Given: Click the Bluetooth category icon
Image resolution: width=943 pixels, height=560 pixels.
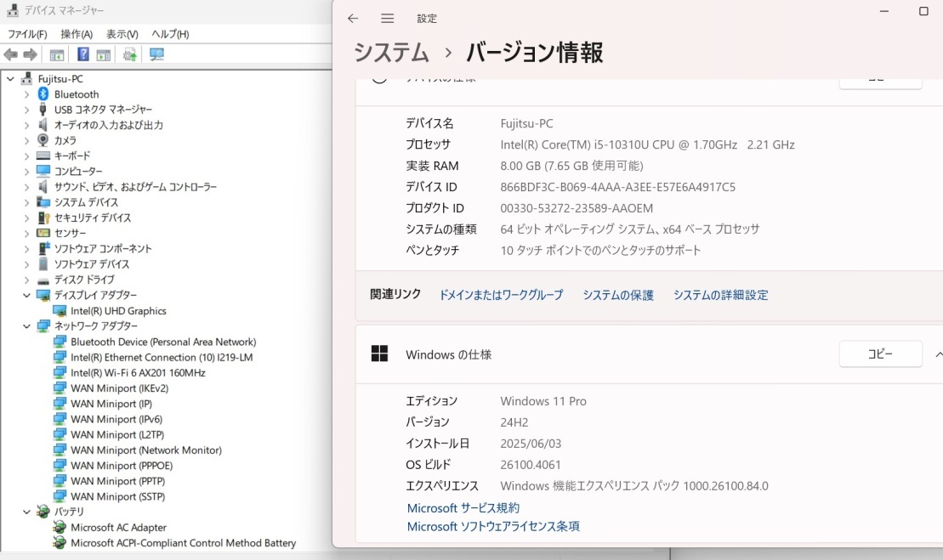Looking at the screenshot, I should [43, 93].
